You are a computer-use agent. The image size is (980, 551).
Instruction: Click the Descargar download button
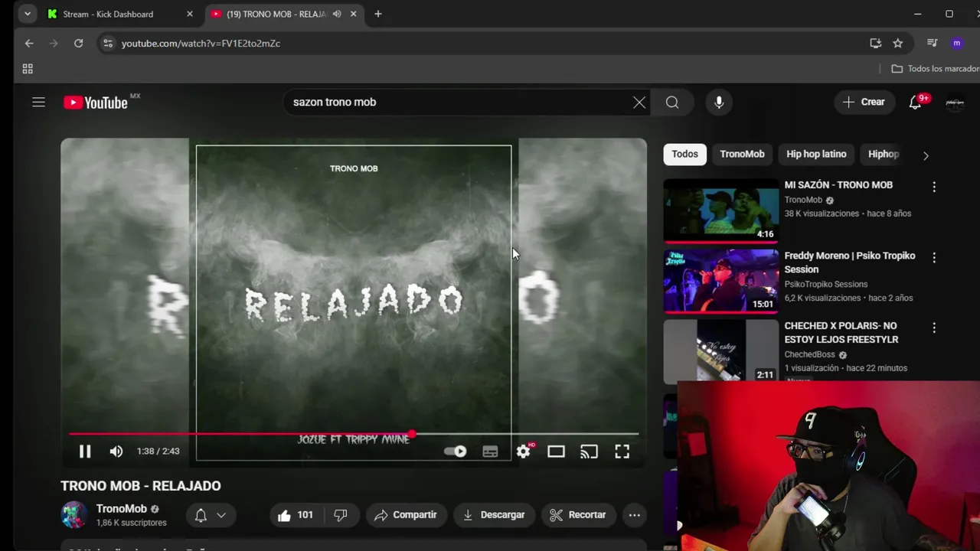(494, 515)
